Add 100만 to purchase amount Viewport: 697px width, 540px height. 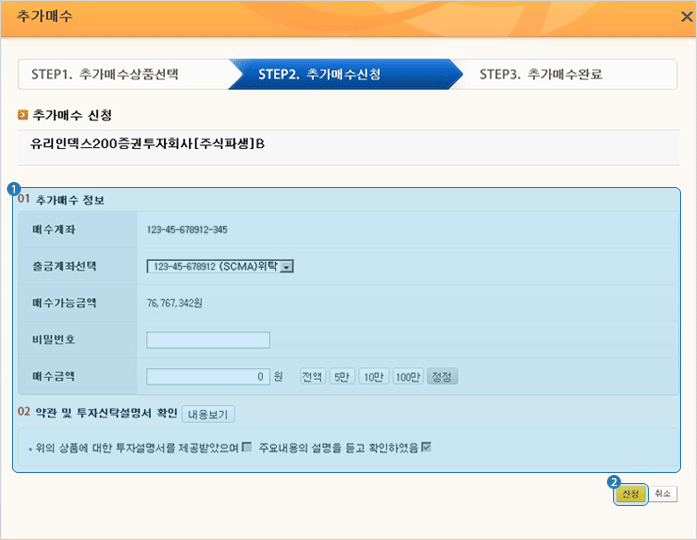(408, 377)
